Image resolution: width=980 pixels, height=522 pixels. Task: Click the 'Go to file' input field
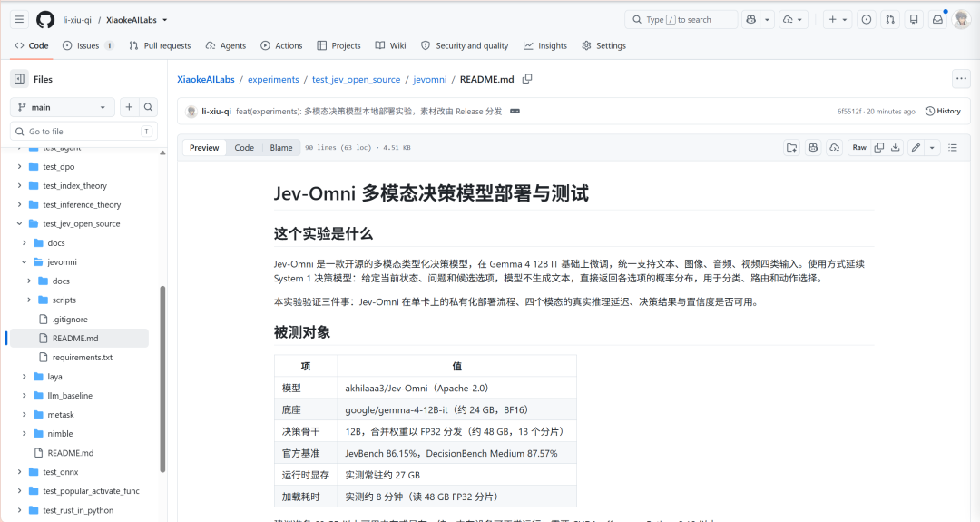point(83,132)
